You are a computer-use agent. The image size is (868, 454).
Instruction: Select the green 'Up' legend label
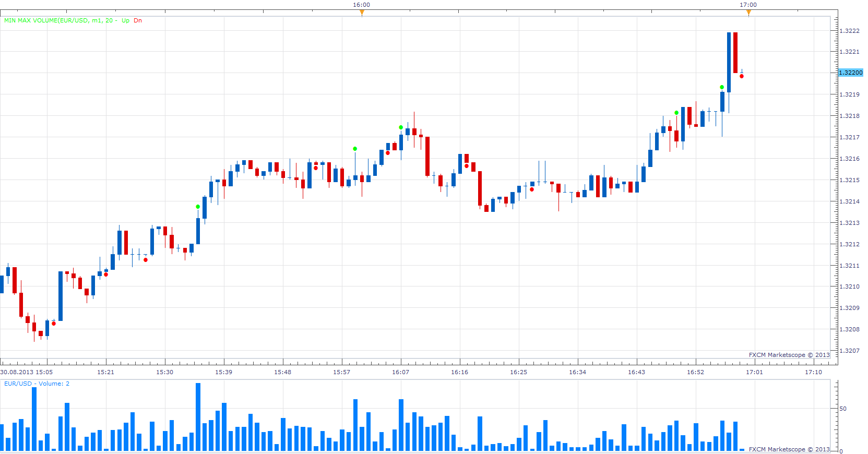125,20
